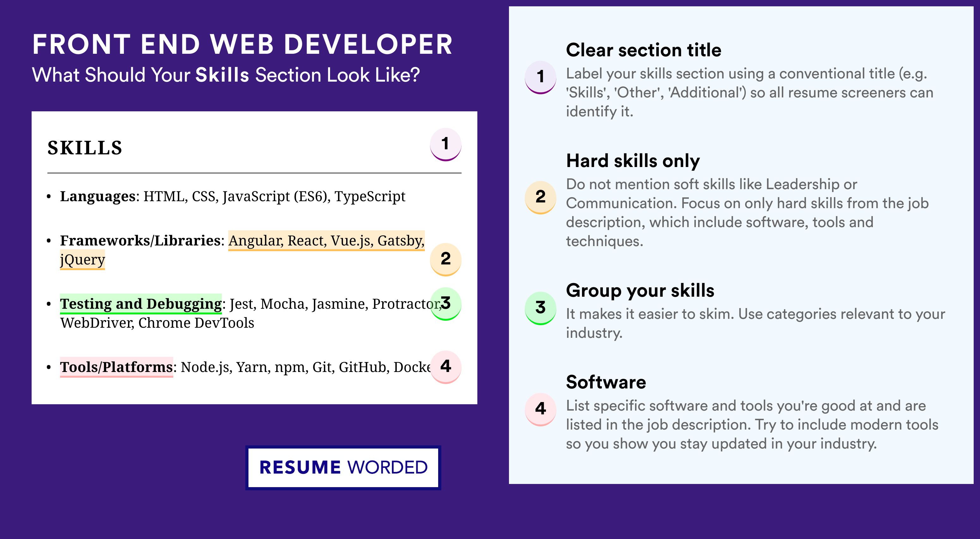Image resolution: width=980 pixels, height=539 pixels.
Task: Click the RESUME WORDED logo
Action: (343, 468)
